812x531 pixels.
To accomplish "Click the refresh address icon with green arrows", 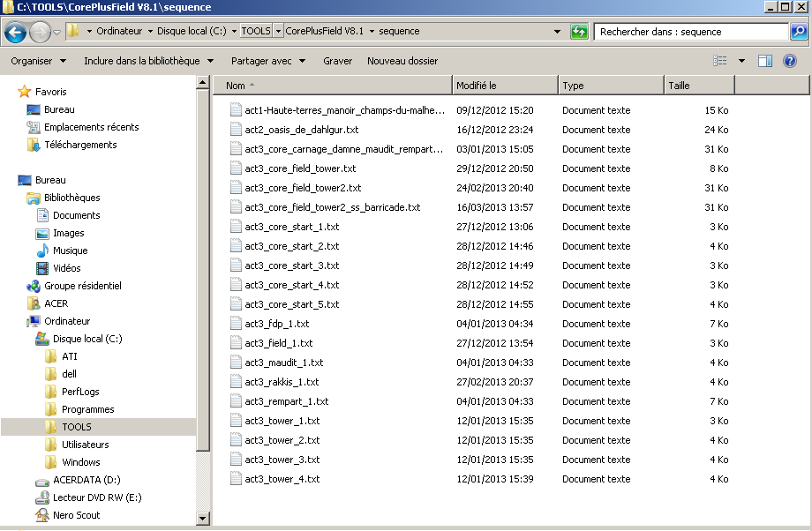I will tap(579, 32).
